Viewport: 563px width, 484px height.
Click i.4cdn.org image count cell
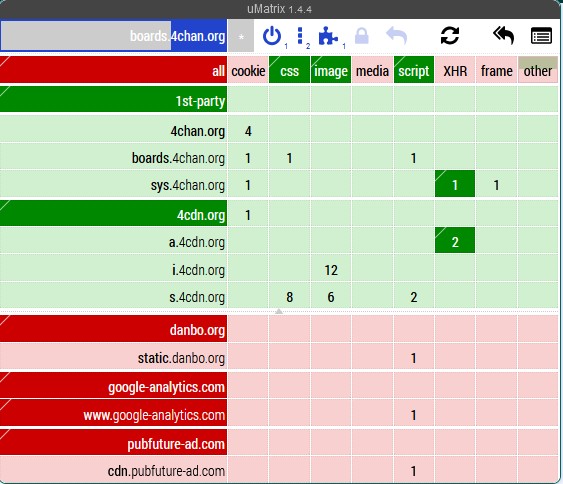tap(331, 269)
